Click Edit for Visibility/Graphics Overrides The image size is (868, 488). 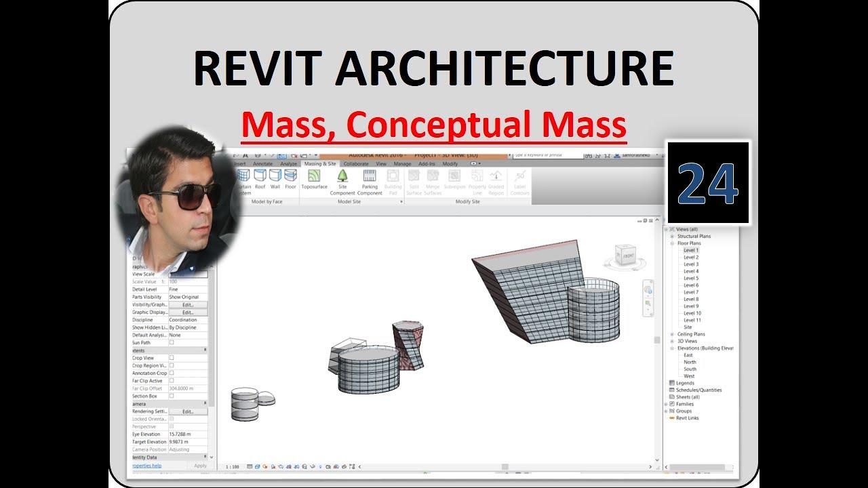pos(188,305)
